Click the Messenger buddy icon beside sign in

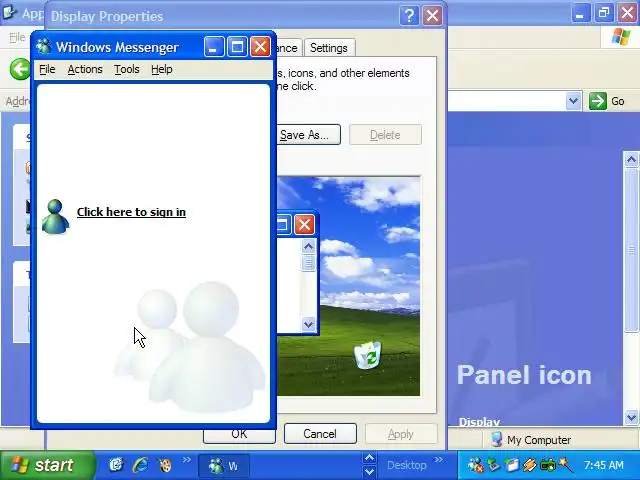pos(56,216)
